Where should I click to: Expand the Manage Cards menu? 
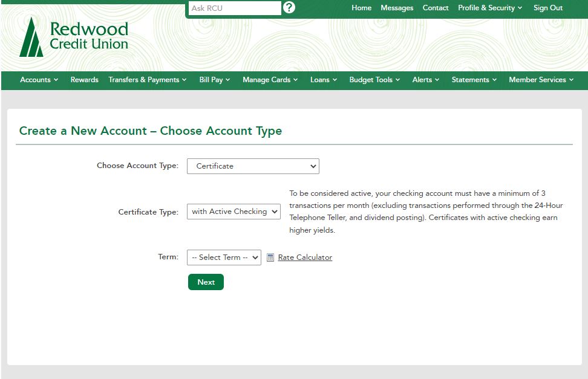270,80
